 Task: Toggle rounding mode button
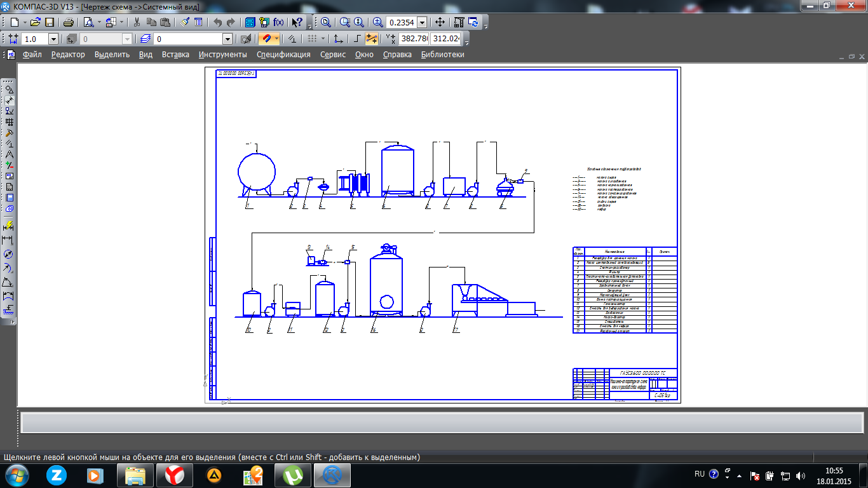pyautogui.click(x=372, y=39)
